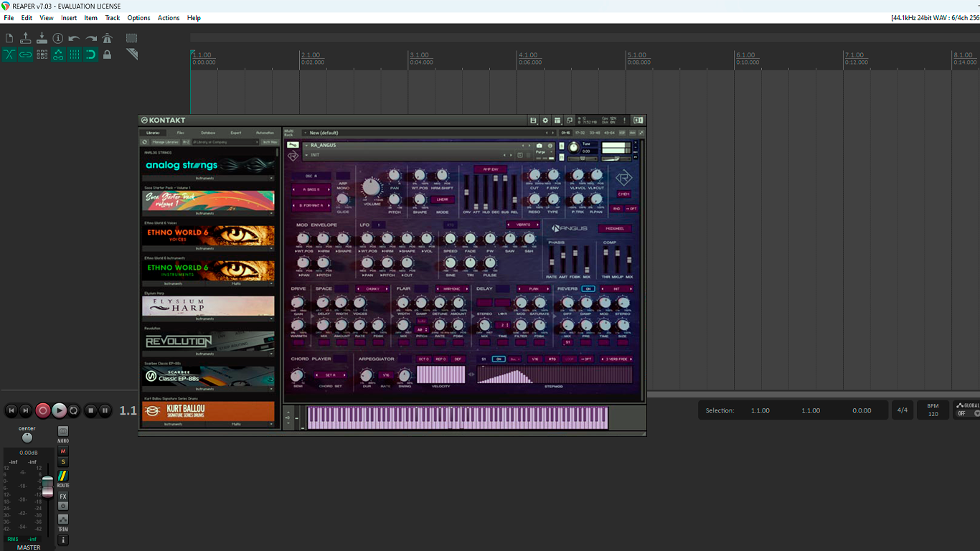The image size is (980, 551).
Task: Mute the Master track with M button
Action: click(x=63, y=451)
